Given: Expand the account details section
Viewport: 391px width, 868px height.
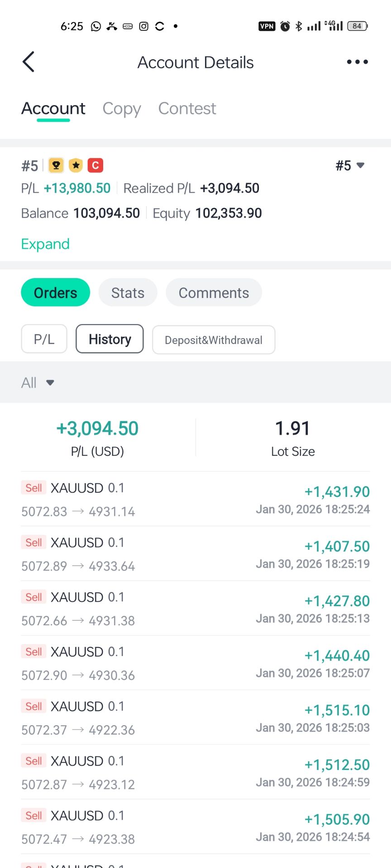Looking at the screenshot, I should coord(45,244).
